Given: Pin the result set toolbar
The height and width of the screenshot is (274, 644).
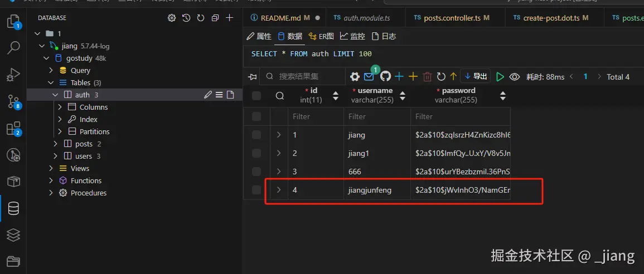Looking at the screenshot, I should click(x=253, y=77).
